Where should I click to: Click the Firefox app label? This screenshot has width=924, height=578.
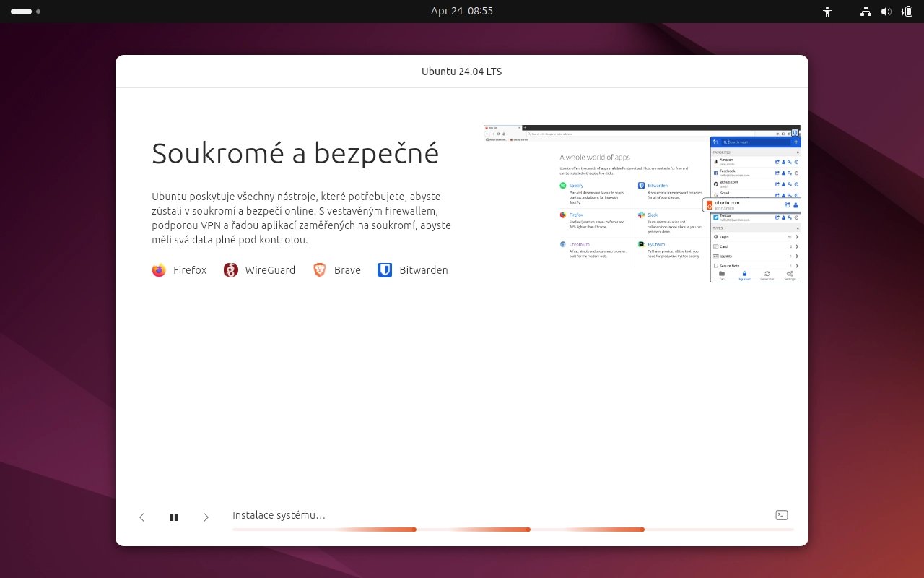190,270
